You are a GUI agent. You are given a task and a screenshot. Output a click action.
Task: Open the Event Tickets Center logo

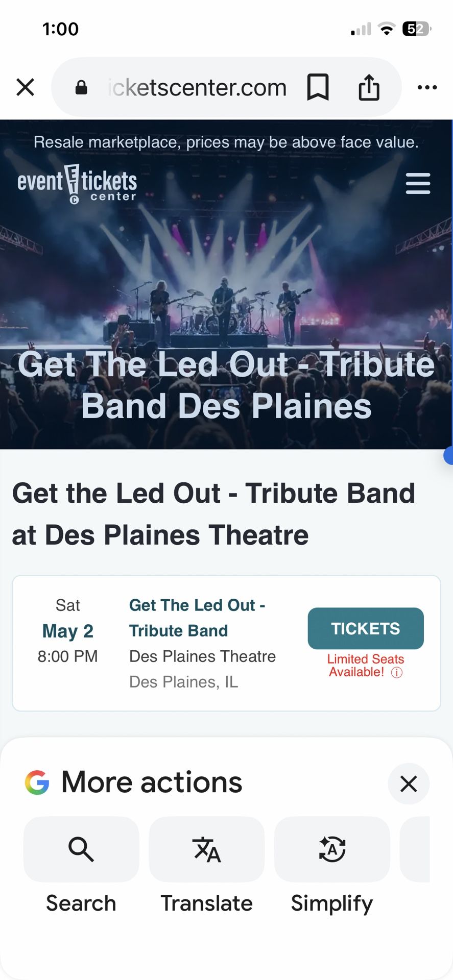[x=77, y=184]
